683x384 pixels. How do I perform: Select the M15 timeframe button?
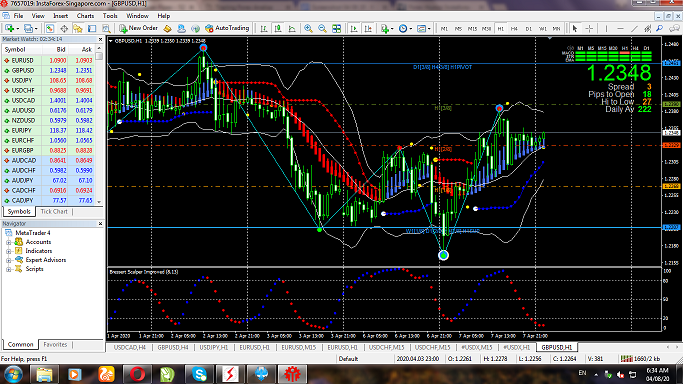pos(472,29)
